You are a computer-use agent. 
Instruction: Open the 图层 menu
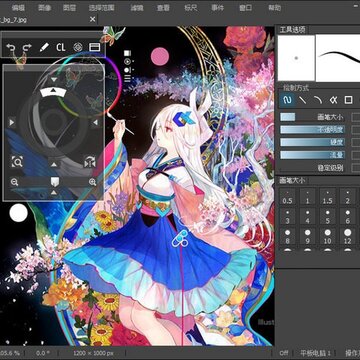(x=69, y=8)
